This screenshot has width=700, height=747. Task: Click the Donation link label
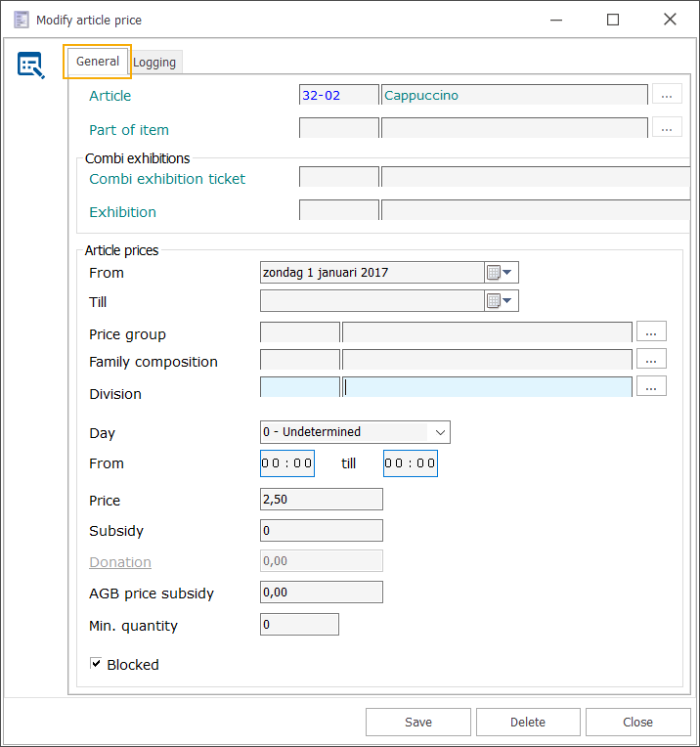120,562
